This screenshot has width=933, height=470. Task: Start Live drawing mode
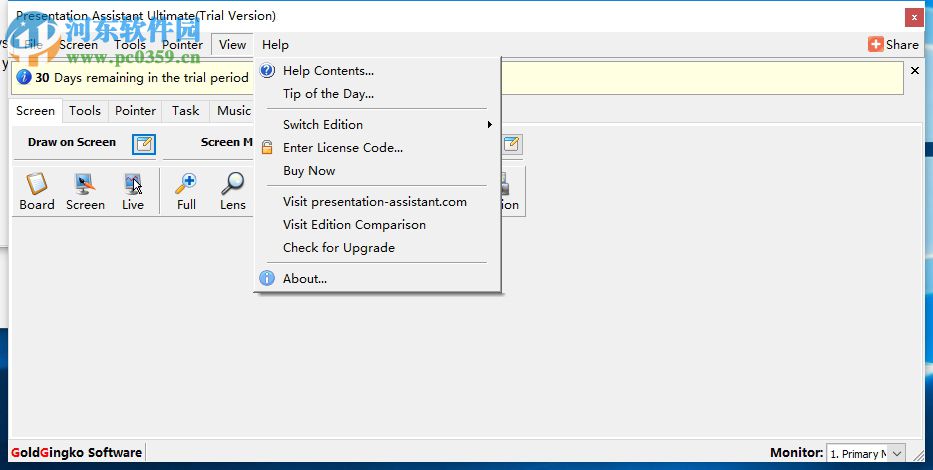coord(133,192)
